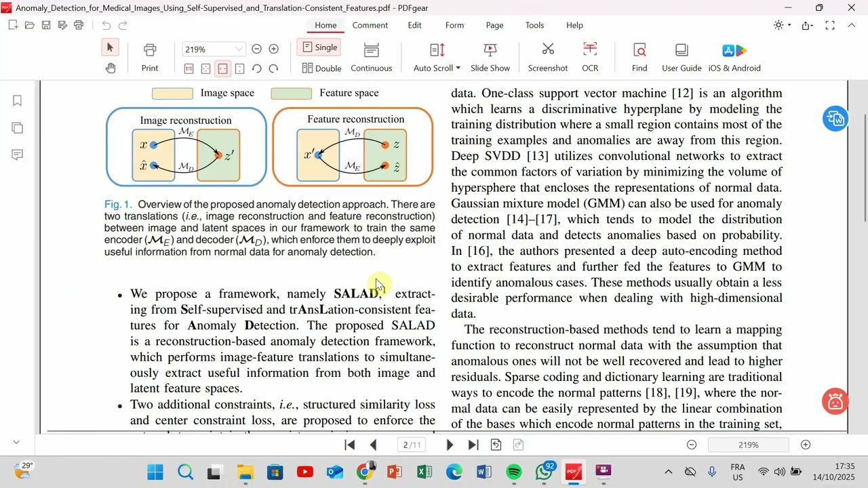
Task: Open WhatsApp from the taskbar
Action: [545, 472]
